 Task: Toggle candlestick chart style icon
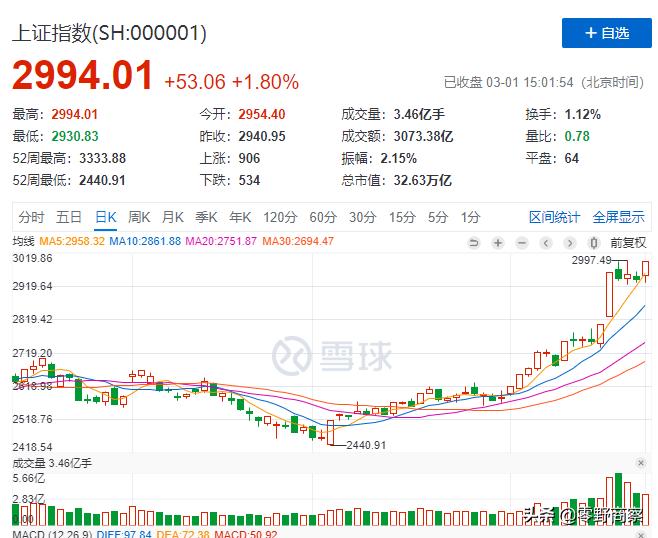[x=593, y=243]
